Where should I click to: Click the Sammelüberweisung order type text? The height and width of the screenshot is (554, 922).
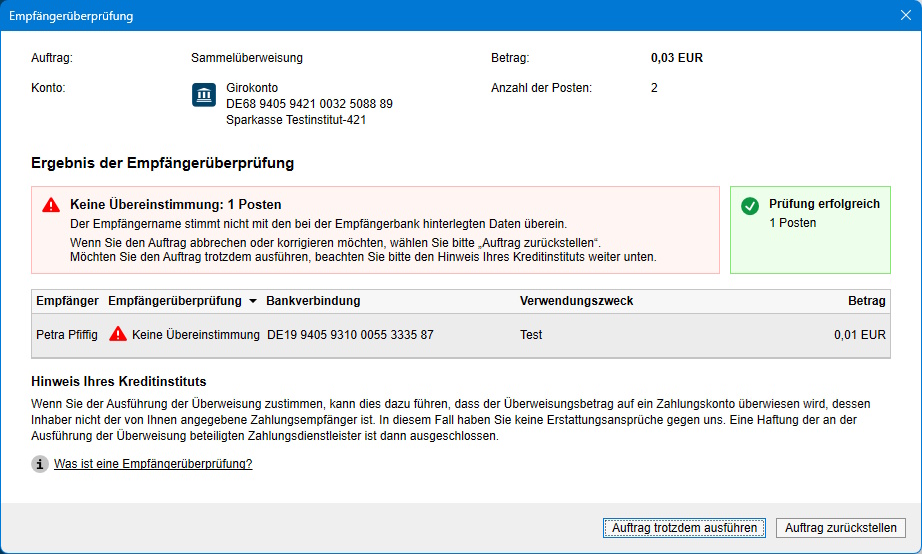(x=246, y=58)
